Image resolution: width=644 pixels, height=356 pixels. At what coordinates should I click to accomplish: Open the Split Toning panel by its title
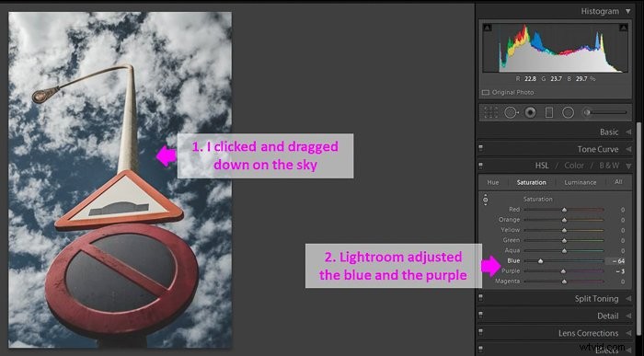[596, 299]
